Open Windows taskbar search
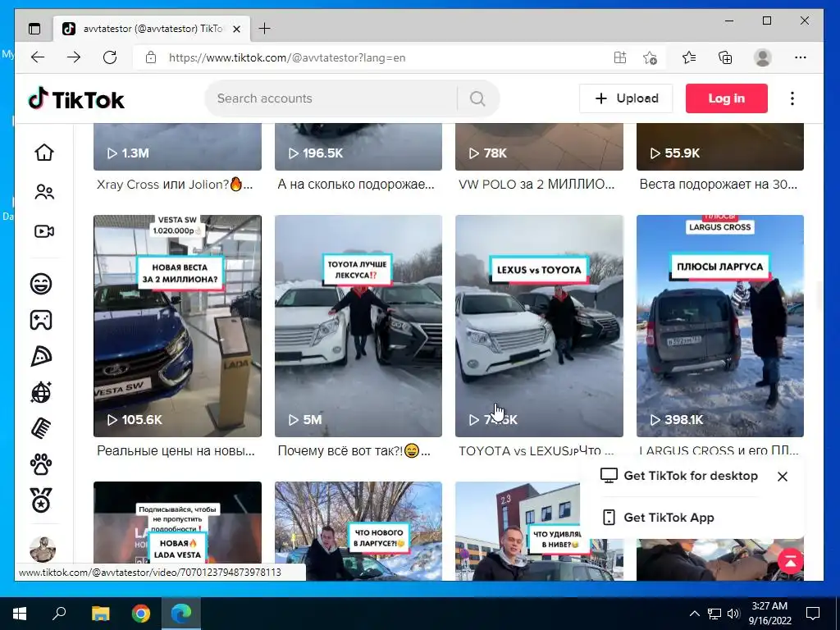Image resolution: width=840 pixels, height=630 pixels. click(59, 614)
